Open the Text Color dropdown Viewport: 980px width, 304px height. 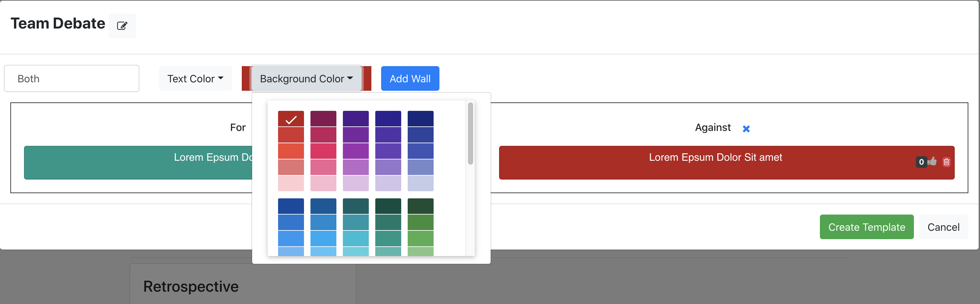coord(195,78)
